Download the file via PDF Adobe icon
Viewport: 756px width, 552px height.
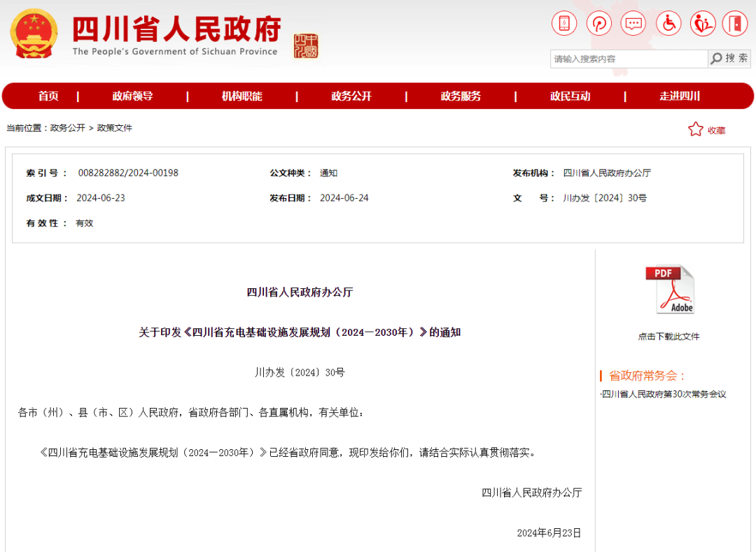pos(669,290)
